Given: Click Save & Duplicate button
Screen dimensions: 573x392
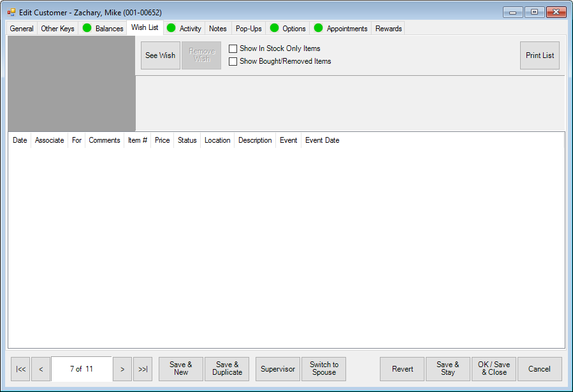Looking at the screenshot, I should coord(227,369).
